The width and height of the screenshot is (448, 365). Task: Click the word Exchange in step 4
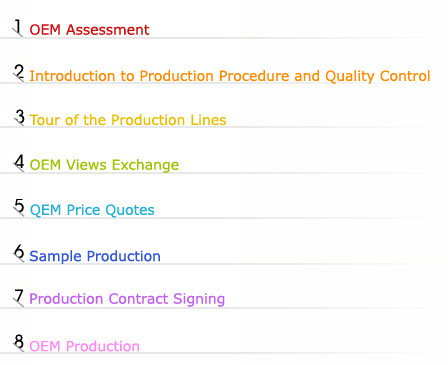tap(145, 165)
